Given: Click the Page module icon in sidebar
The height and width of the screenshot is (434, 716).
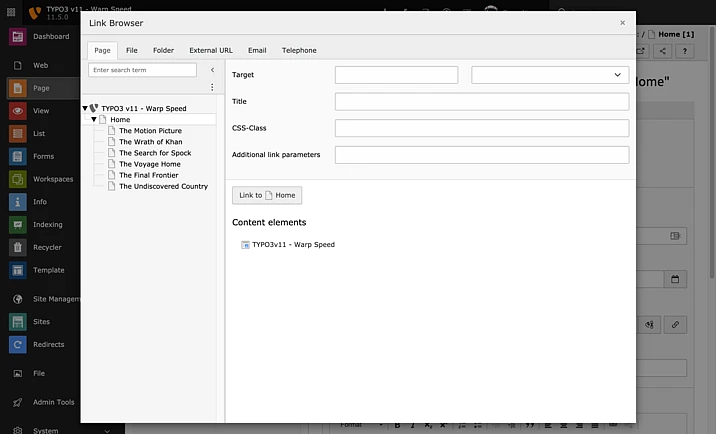Looking at the screenshot, I should [17, 88].
